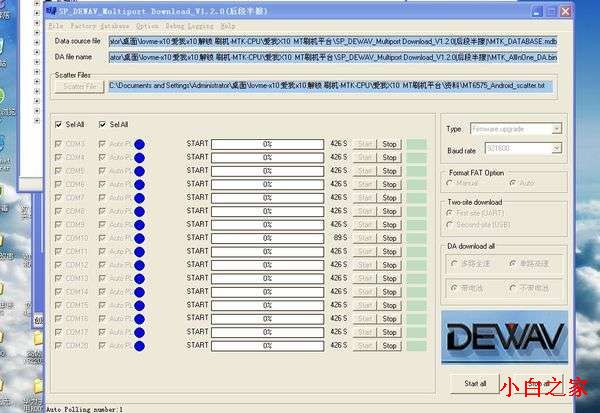Click Stop button in the COM20 row
The width and height of the screenshot is (600, 413).
point(389,346)
